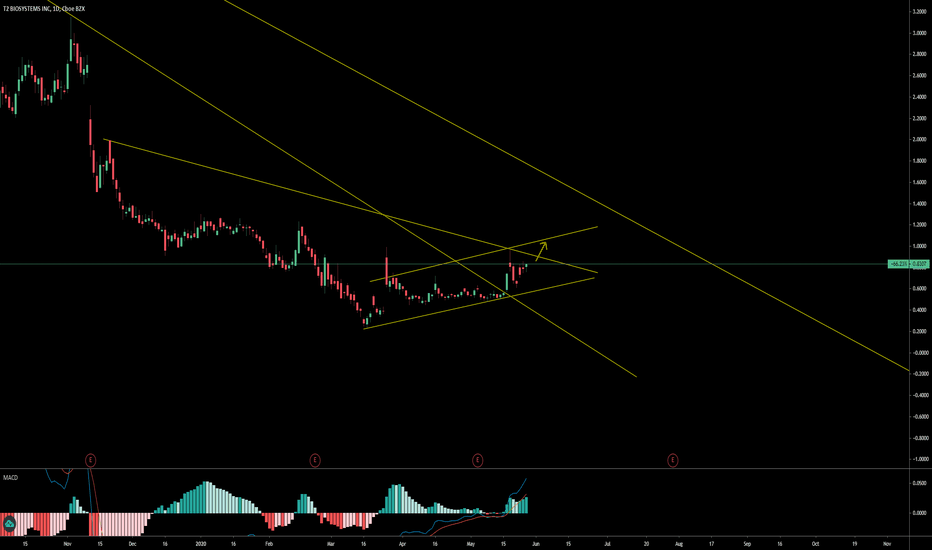Open the earnings E marker above Aug
This screenshot has width=932, height=550.
[x=672, y=460]
